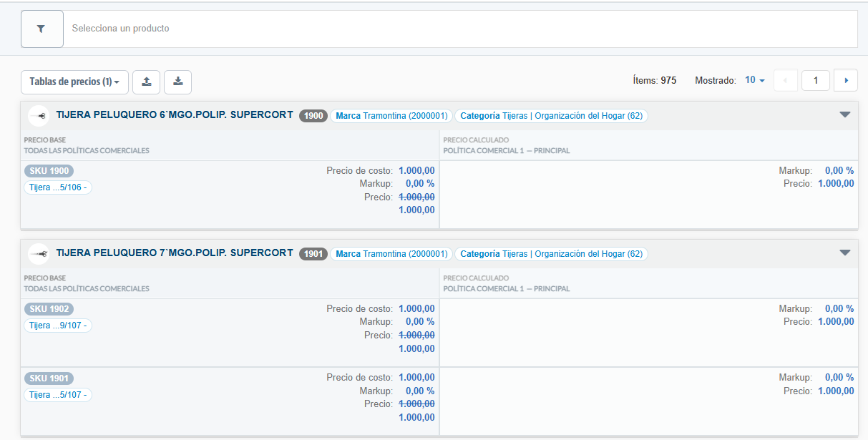Viewport: 868px width, 440px height.
Task: Click the page number input box
Action: pyautogui.click(x=815, y=81)
